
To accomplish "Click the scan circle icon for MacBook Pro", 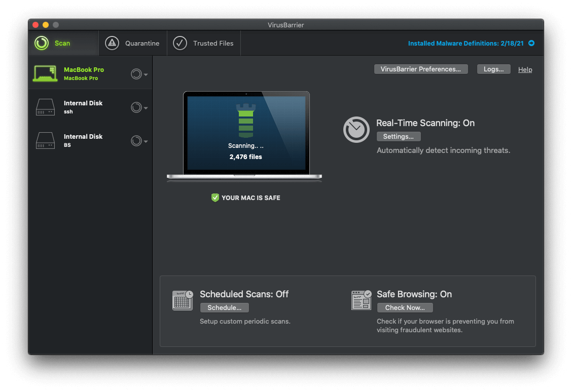I will click(136, 74).
